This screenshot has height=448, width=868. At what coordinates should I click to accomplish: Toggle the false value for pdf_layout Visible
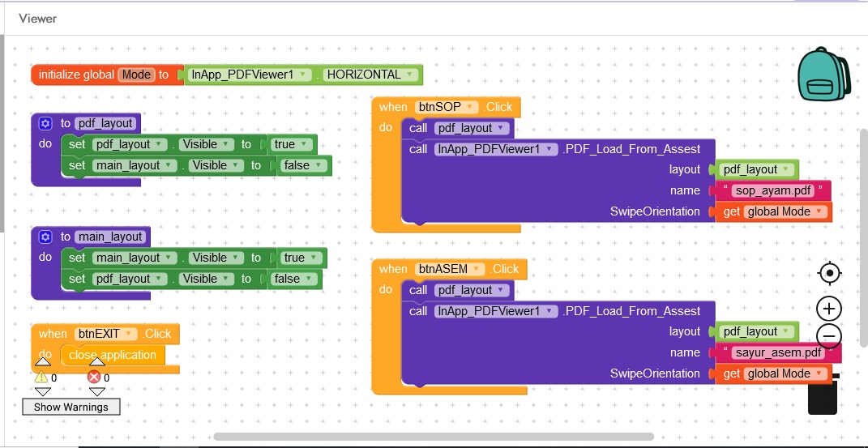tap(296, 279)
